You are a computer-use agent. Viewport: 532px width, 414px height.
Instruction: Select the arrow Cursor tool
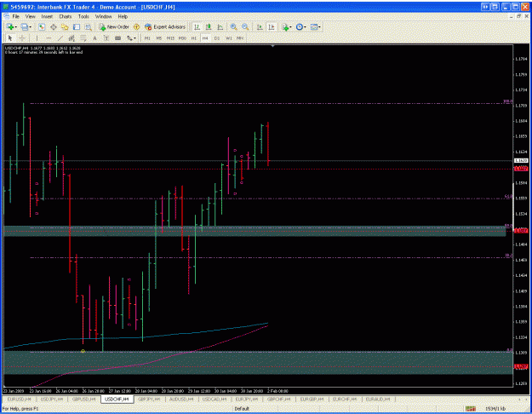(x=10, y=38)
